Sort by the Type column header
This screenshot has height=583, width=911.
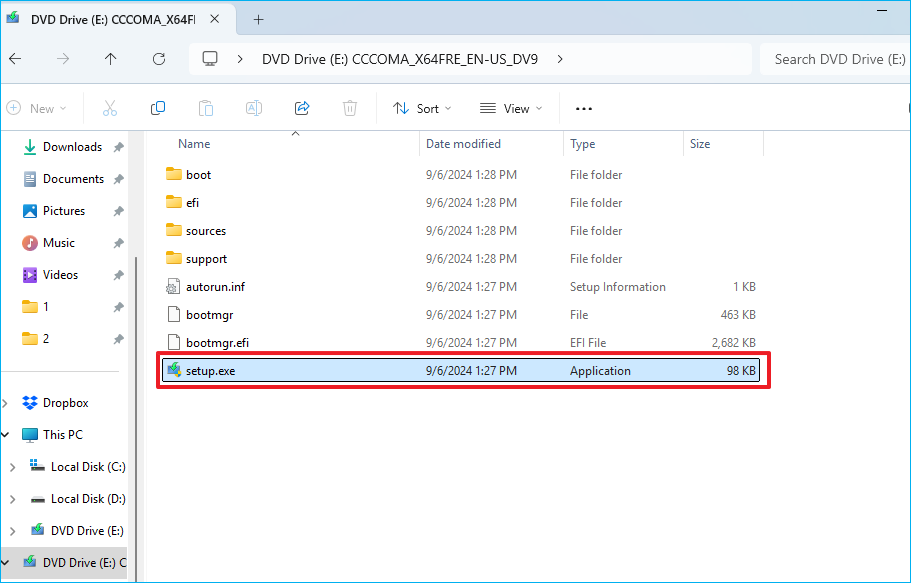pos(582,144)
